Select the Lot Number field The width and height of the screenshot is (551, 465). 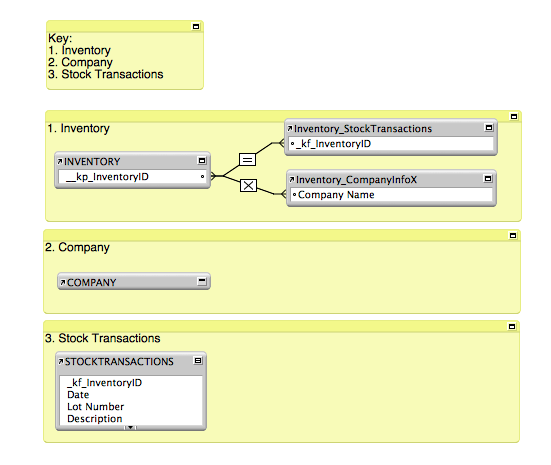(96, 407)
